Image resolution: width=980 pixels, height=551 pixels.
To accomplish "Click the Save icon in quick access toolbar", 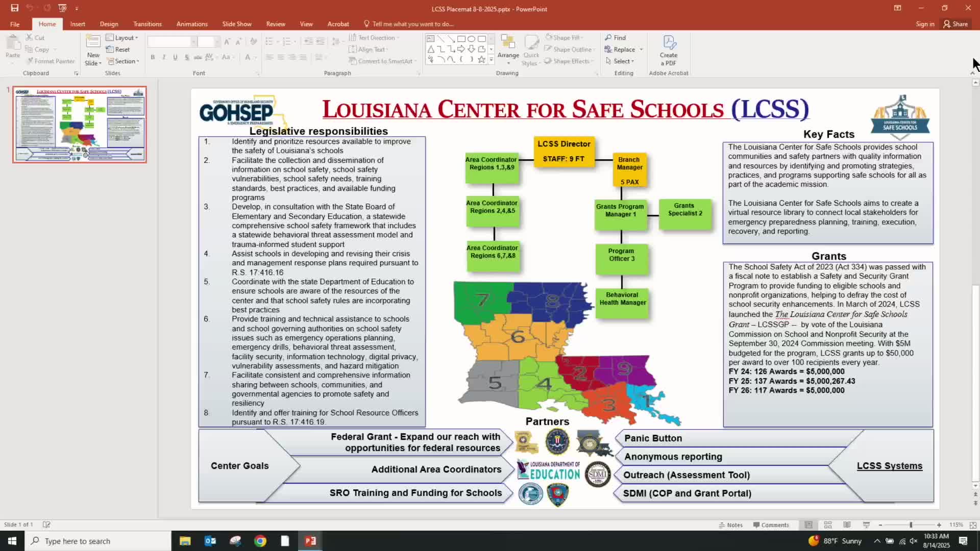I will pos(15,8).
